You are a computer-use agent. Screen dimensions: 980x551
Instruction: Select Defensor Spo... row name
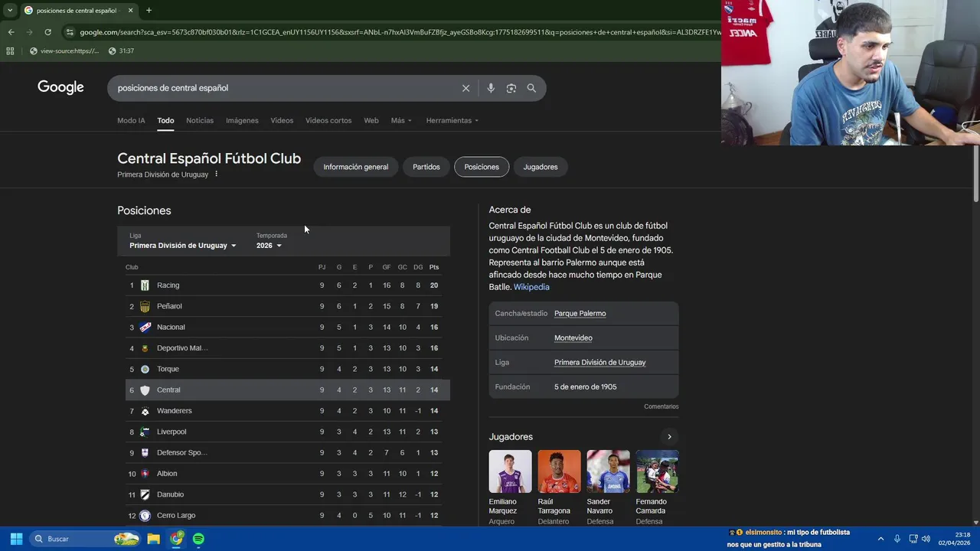[x=182, y=452]
